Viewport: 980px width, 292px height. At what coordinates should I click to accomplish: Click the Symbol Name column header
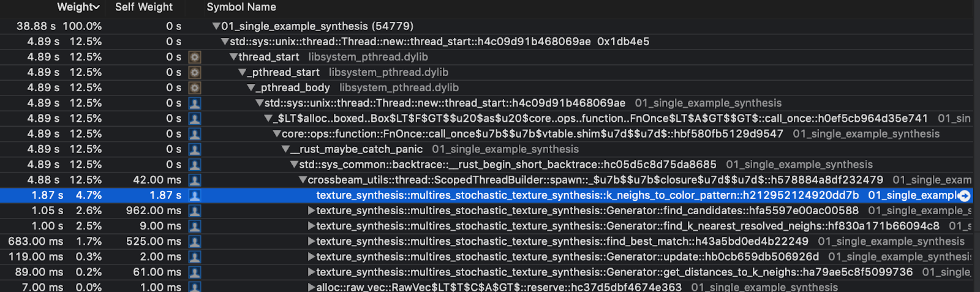click(x=241, y=7)
